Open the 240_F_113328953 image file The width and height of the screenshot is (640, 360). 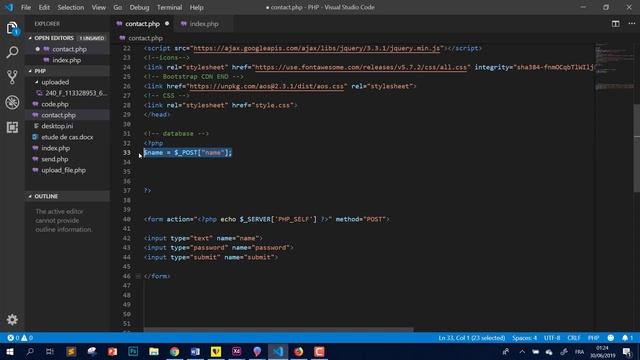(x=76, y=93)
